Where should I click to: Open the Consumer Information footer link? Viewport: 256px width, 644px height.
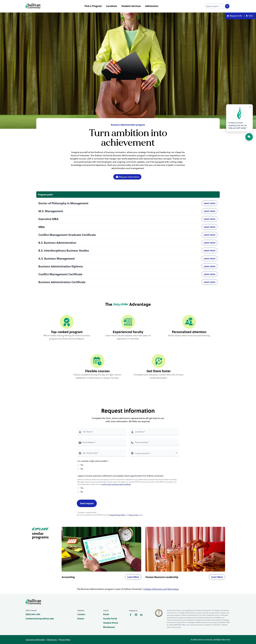tap(35, 639)
